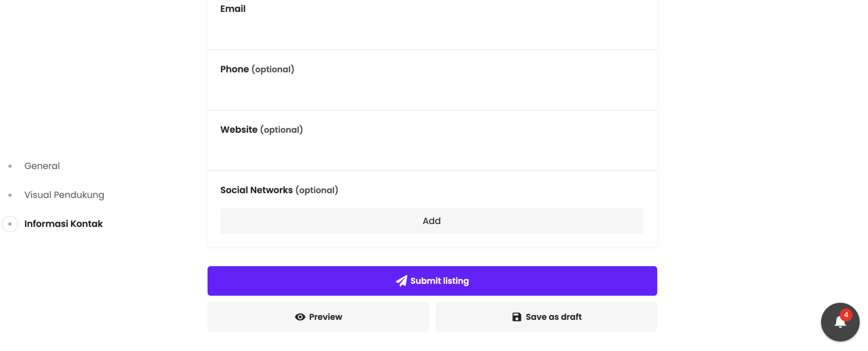The width and height of the screenshot is (868, 351).
Task: Click the bullet dot next to General
Action: coord(10,166)
